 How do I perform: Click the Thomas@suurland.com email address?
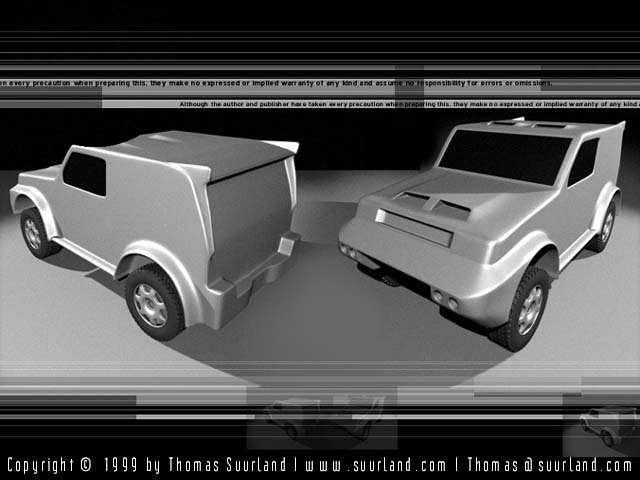[550, 465]
